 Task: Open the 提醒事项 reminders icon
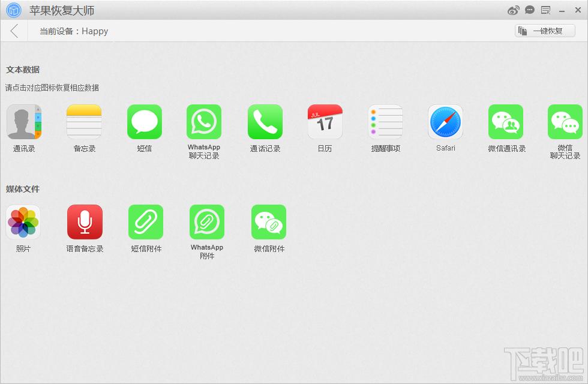tap(385, 122)
